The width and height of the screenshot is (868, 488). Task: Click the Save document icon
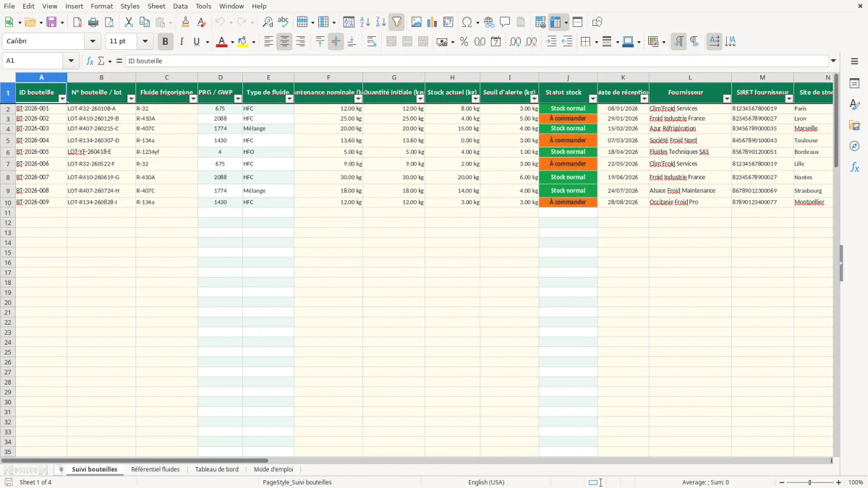pyautogui.click(x=51, y=22)
